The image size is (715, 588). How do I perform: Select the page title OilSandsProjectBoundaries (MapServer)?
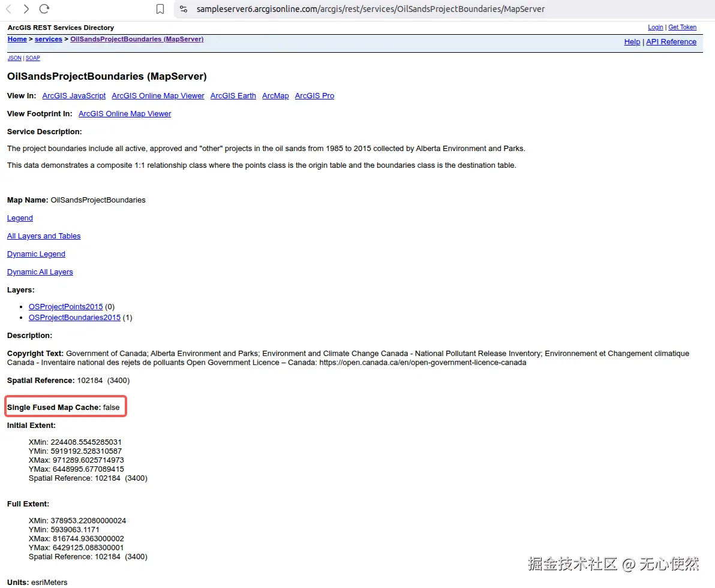pyautogui.click(x=107, y=76)
